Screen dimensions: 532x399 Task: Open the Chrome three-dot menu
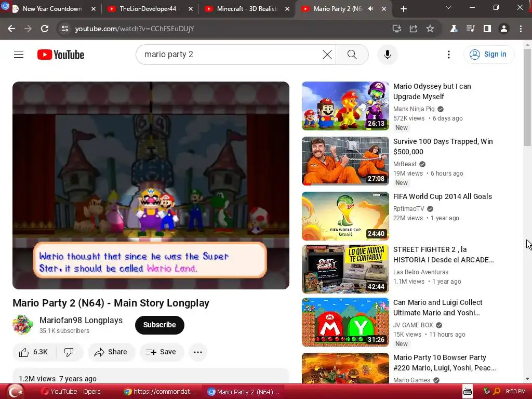point(521,29)
